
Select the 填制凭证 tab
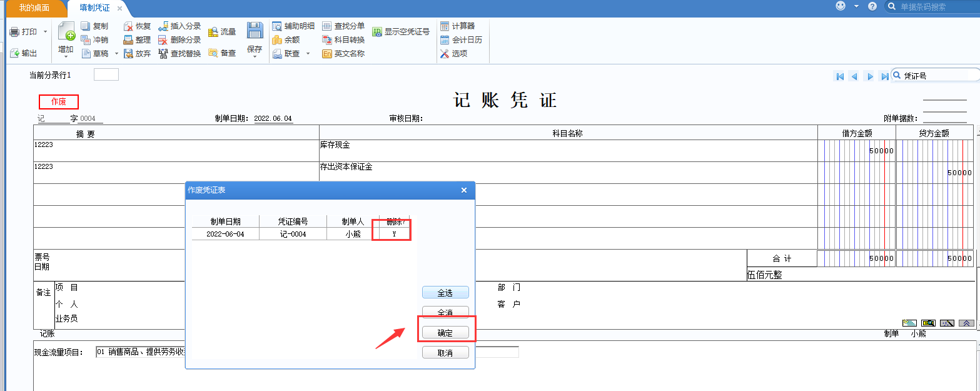coord(95,8)
